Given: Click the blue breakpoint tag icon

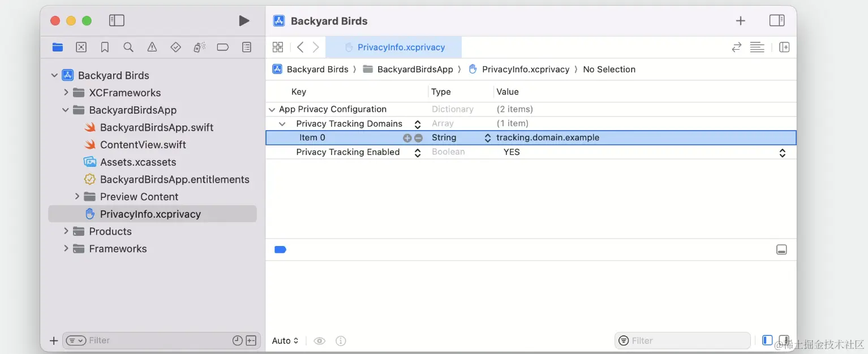Looking at the screenshot, I should point(280,249).
